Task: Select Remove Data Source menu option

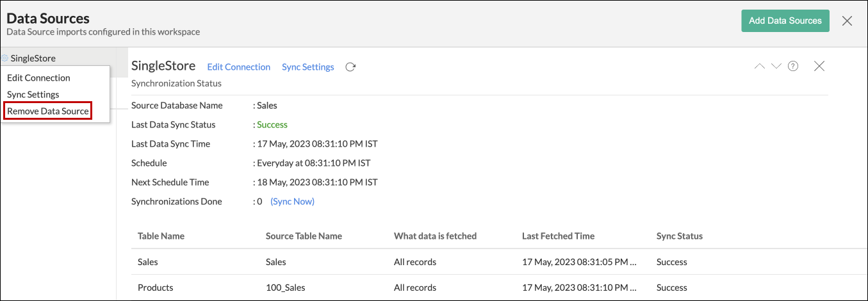Action: pos(48,111)
